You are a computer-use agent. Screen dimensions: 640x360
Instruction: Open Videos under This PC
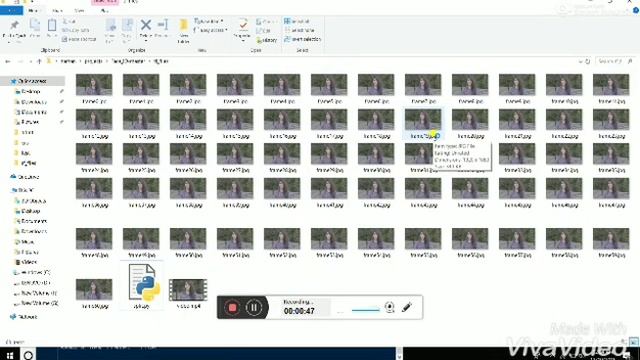click(29, 262)
